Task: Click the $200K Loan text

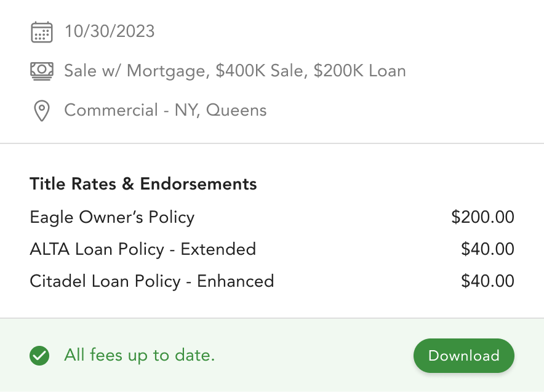Action: tap(359, 71)
